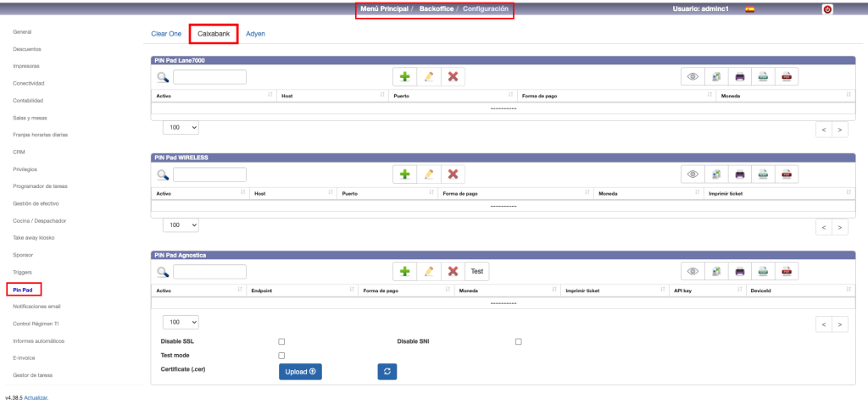Click the PIN Pad Lane7000 search field

coord(209,77)
